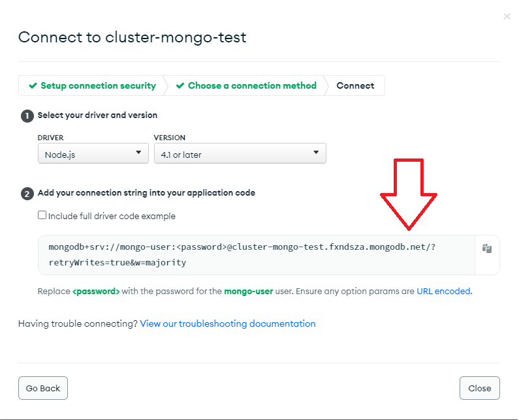View the troubleshooting documentation link
The image size is (519, 420).
(227, 323)
